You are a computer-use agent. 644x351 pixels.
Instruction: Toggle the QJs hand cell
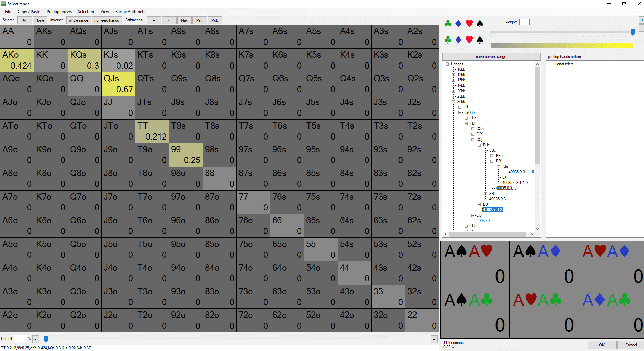tap(118, 84)
